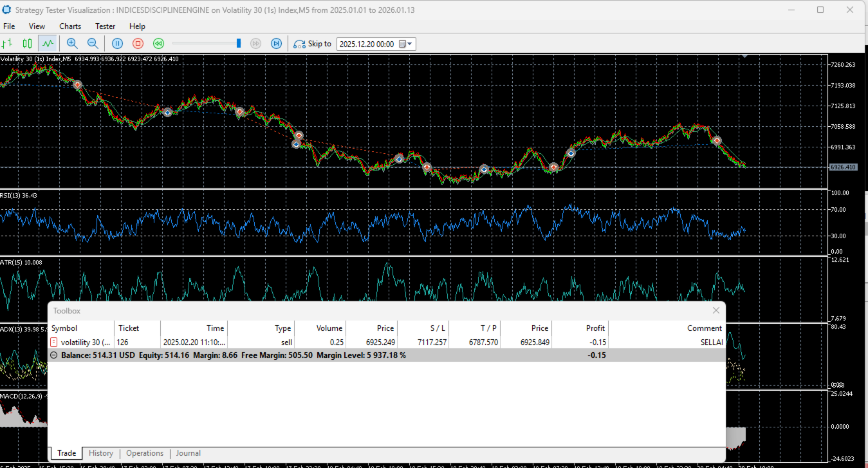Pause the strategy tester visualization
Screen dimensions: 868x468
click(x=117, y=44)
